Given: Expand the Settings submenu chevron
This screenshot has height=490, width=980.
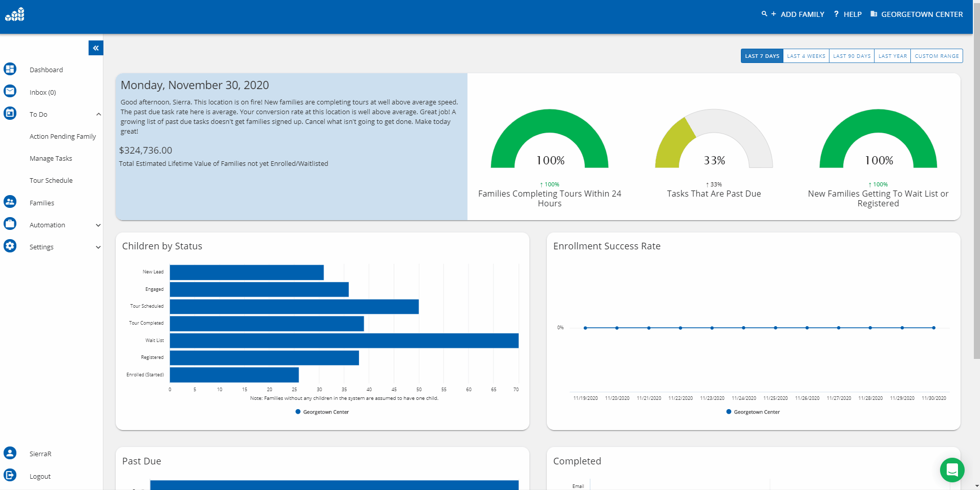Looking at the screenshot, I should pos(98,247).
